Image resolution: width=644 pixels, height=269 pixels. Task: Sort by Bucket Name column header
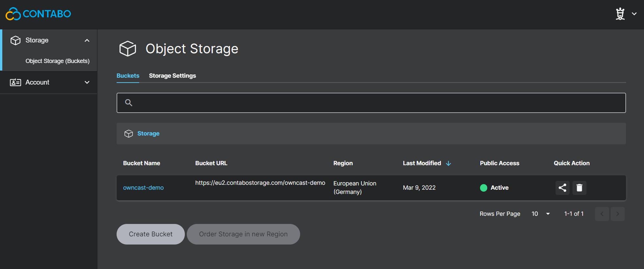click(141, 163)
